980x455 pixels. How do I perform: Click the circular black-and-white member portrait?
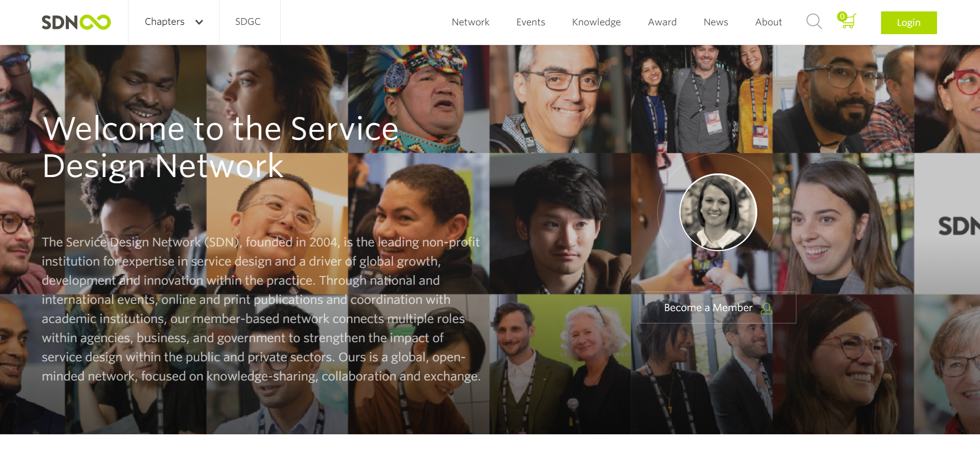click(x=718, y=212)
